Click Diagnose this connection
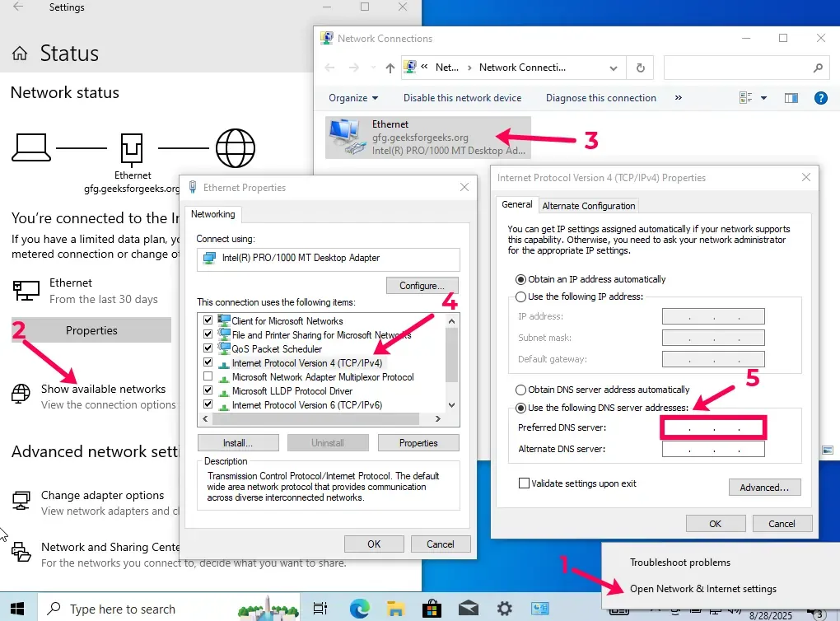840x621 pixels. (x=600, y=98)
